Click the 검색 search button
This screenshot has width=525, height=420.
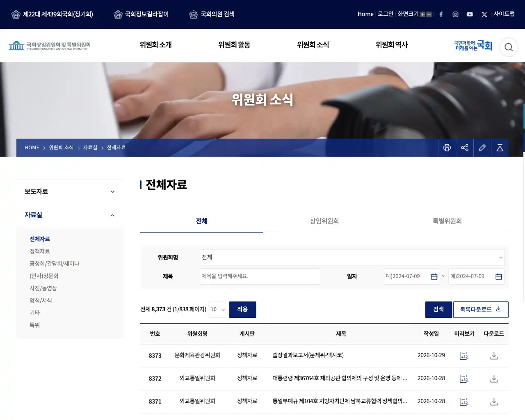[438, 310]
